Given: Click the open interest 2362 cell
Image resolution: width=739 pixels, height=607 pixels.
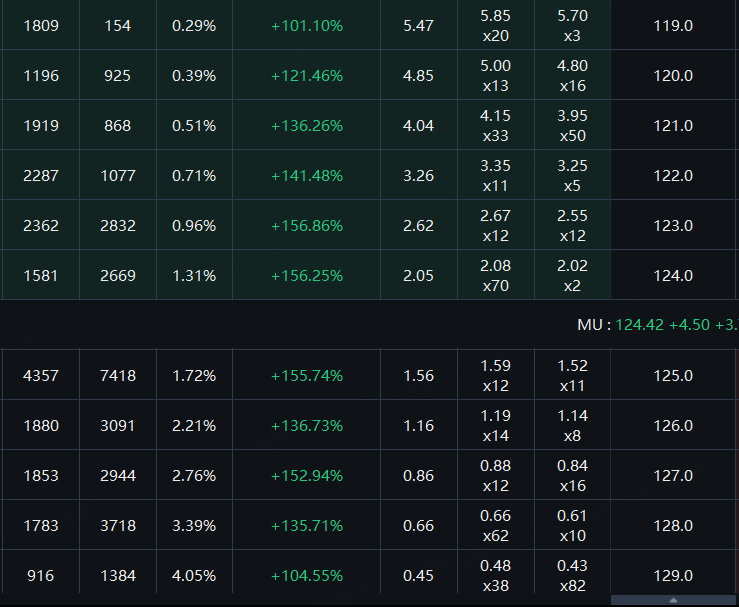Looking at the screenshot, I should (x=41, y=226).
